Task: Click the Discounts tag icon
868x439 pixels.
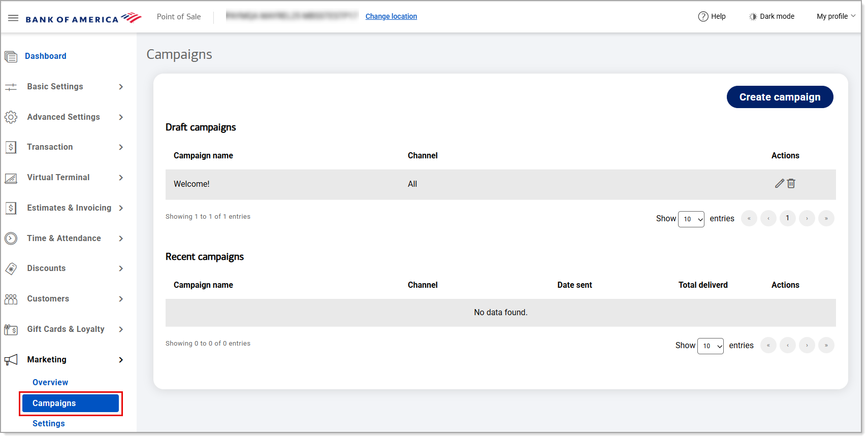Action: pos(11,268)
